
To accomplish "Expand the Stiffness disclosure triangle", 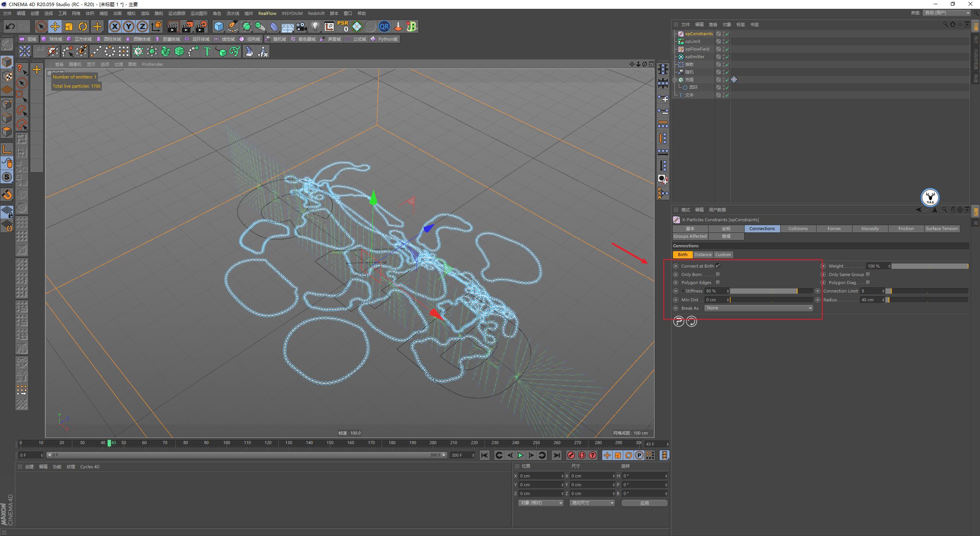I will pyautogui.click(x=683, y=291).
